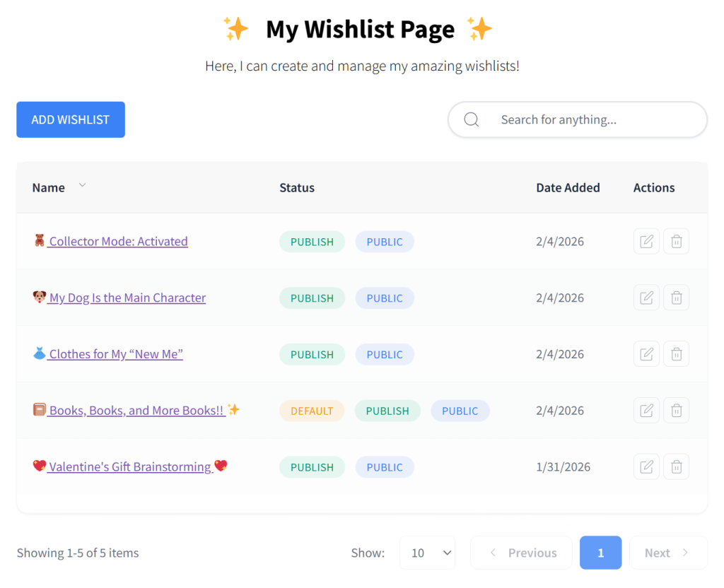Edit the "Books, Books, and More Books!!" wishlist
This screenshot has height=588, width=724.
[x=646, y=411]
